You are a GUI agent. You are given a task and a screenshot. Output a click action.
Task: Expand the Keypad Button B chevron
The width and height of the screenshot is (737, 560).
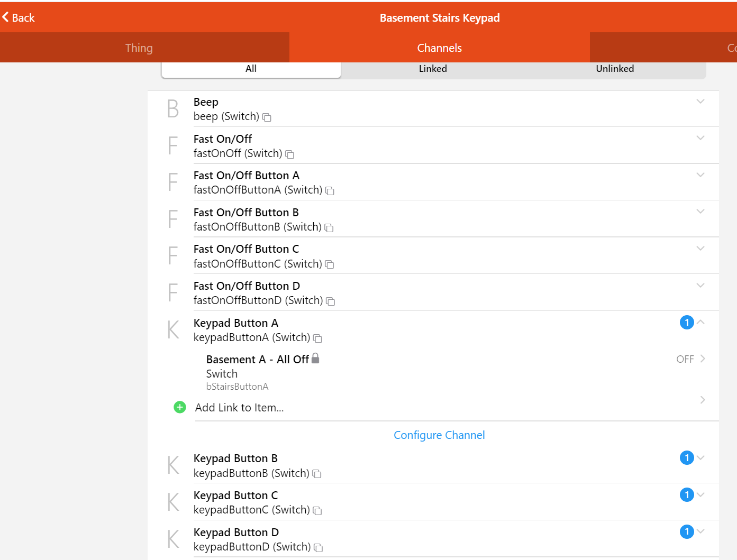click(700, 457)
